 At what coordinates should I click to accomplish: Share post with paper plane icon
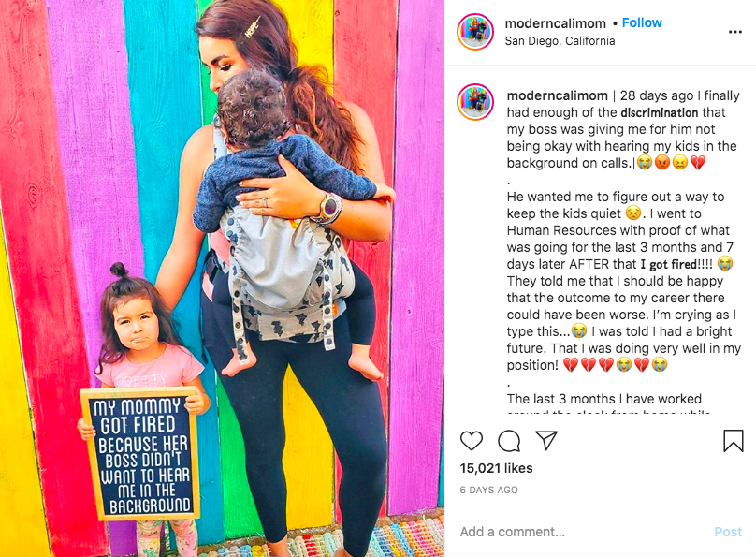546,440
